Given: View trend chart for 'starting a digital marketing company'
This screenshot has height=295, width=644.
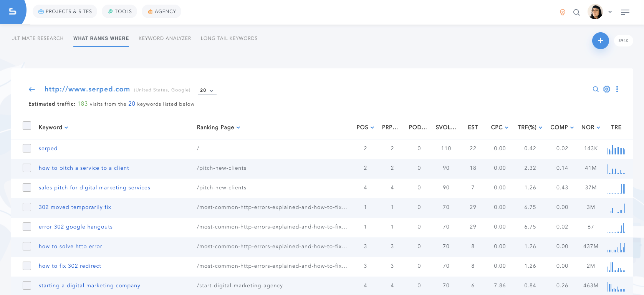Looking at the screenshot, I should 616,287.
